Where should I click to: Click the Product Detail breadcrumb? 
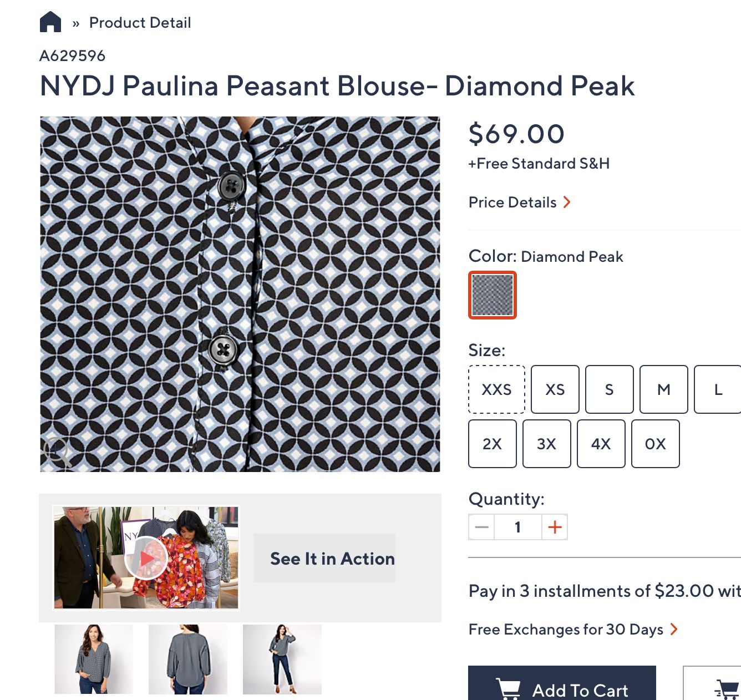(x=140, y=23)
